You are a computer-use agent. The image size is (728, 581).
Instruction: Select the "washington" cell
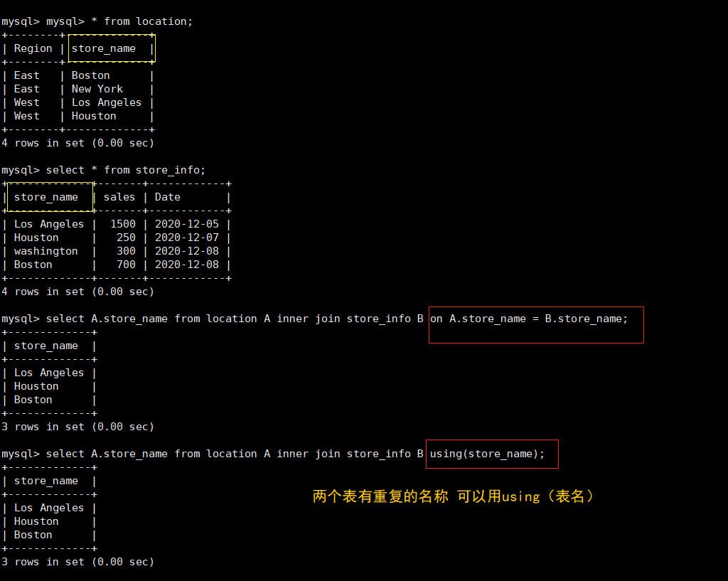[46, 251]
